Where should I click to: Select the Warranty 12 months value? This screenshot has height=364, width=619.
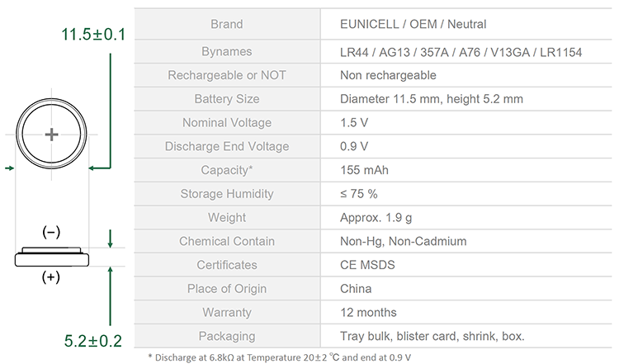coord(368,312)
